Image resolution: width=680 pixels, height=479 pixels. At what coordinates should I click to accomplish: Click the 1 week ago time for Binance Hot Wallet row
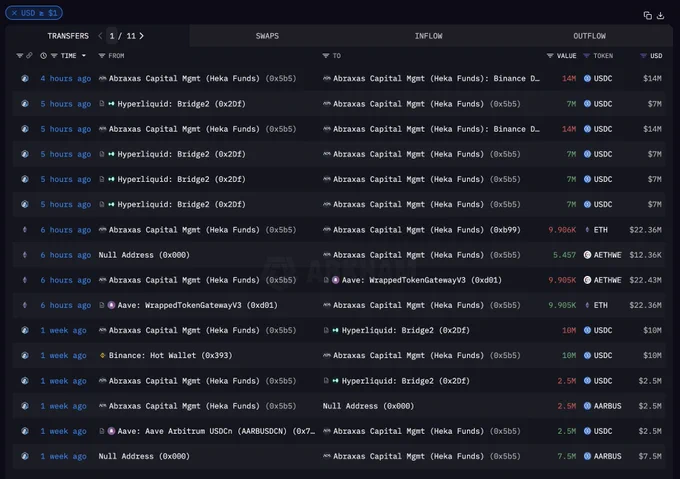[63, 355]
